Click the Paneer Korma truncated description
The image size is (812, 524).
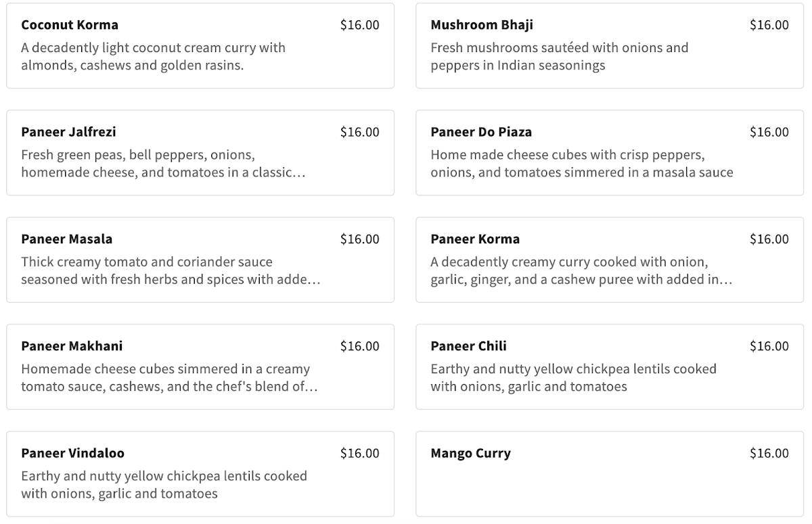581,270
